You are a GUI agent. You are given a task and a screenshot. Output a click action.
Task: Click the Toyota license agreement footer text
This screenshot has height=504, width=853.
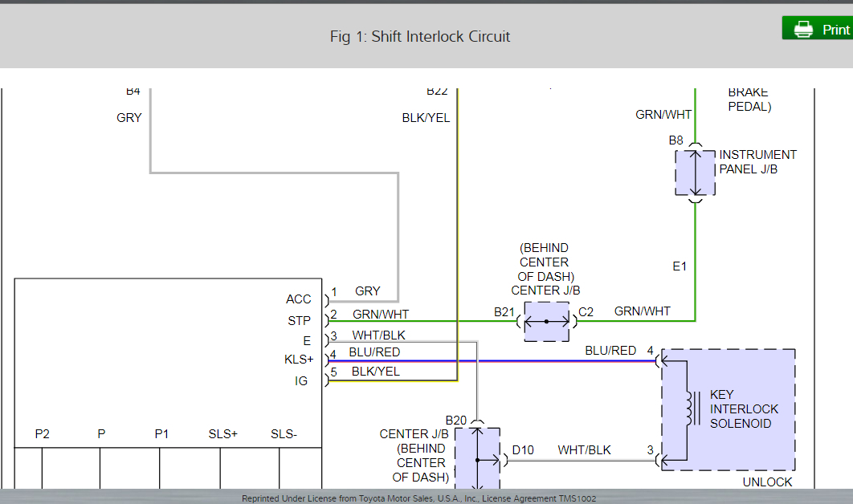click(418, 498)
